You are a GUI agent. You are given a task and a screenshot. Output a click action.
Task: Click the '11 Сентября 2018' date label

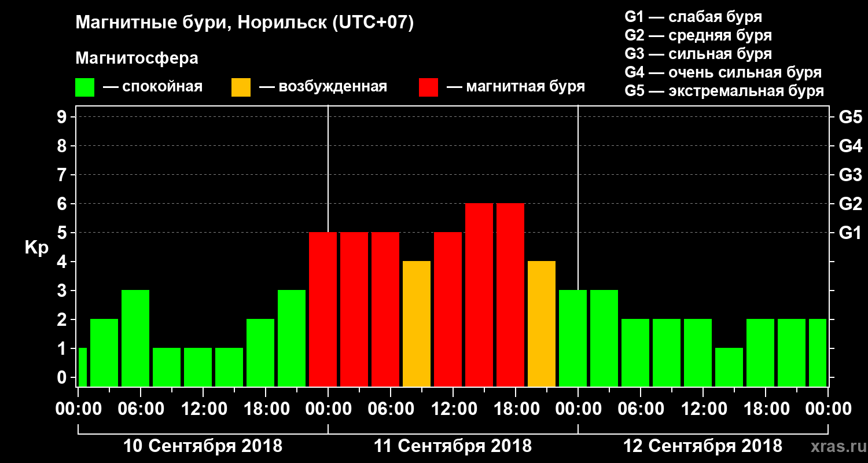pos(453,446)
